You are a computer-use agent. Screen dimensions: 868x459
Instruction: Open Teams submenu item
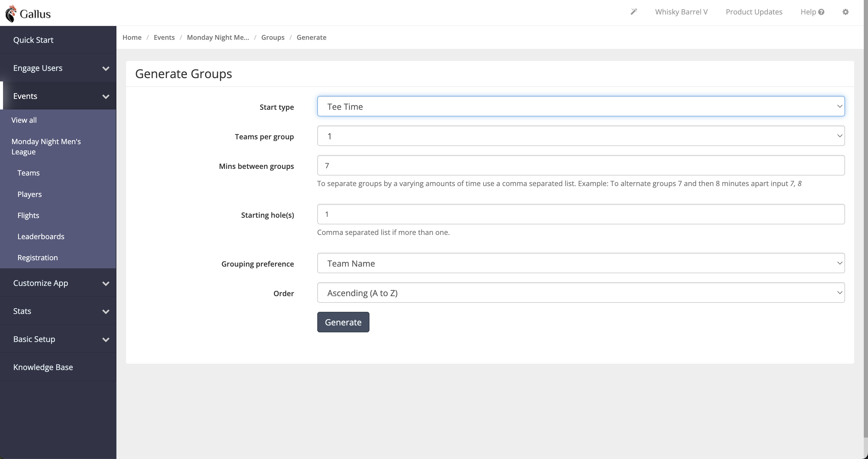(x=29, y=173)
